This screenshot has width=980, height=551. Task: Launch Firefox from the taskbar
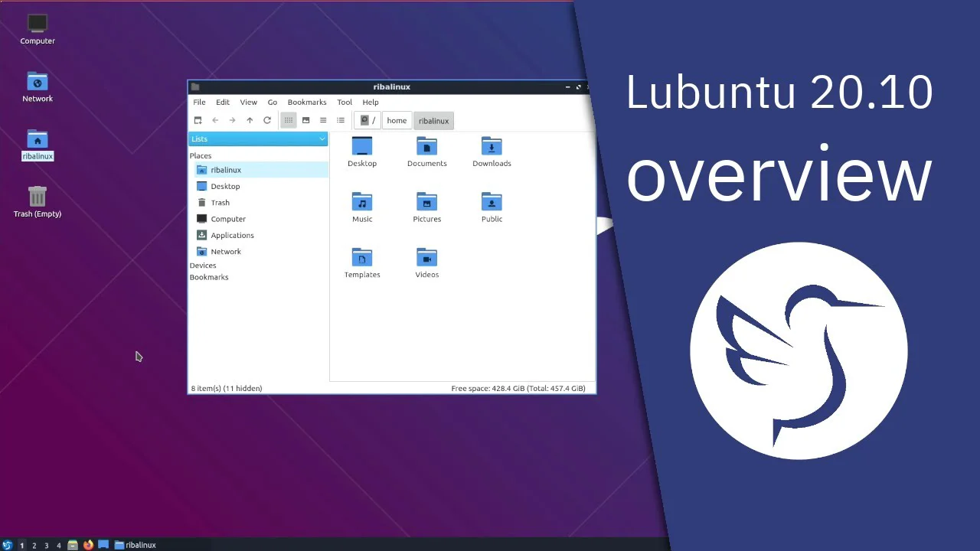pos(88,545)
